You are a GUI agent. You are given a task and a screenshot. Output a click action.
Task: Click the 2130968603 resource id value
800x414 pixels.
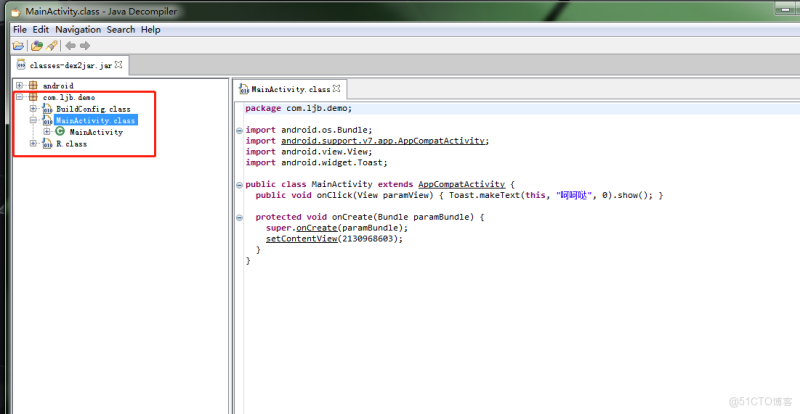[x=367, y=238]
